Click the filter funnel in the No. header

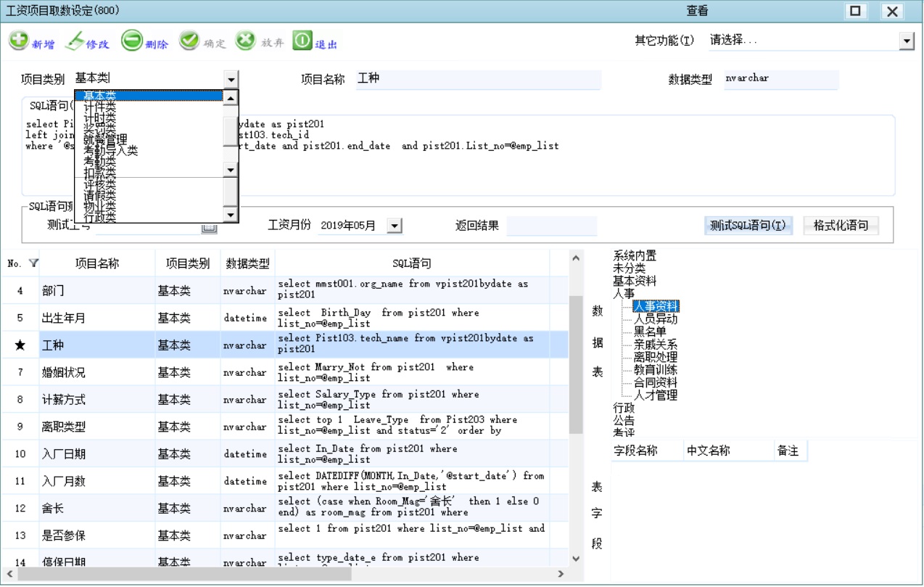[33, 263]
